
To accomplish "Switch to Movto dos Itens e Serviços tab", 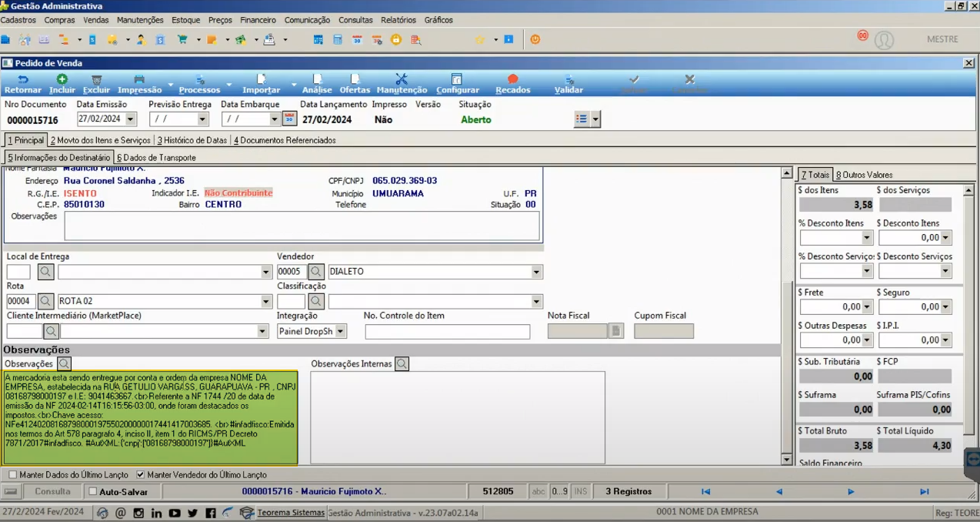I will (101, 140).
